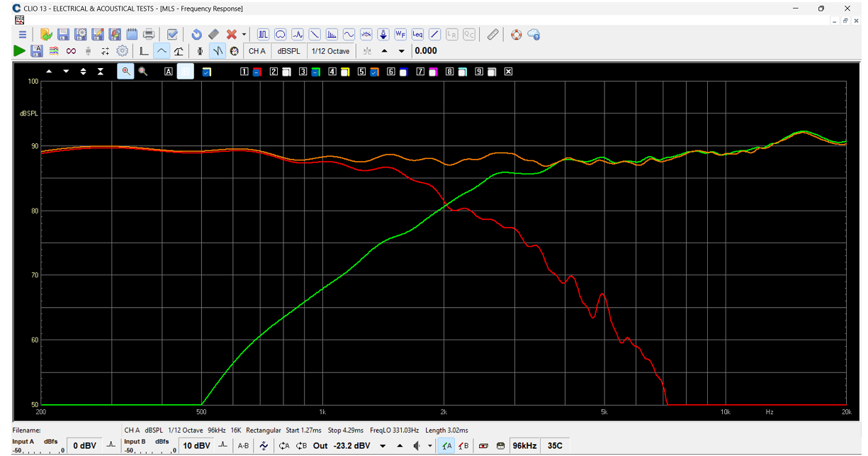Click the undo arrow icon
868x456 pixels.
point(196,34)
